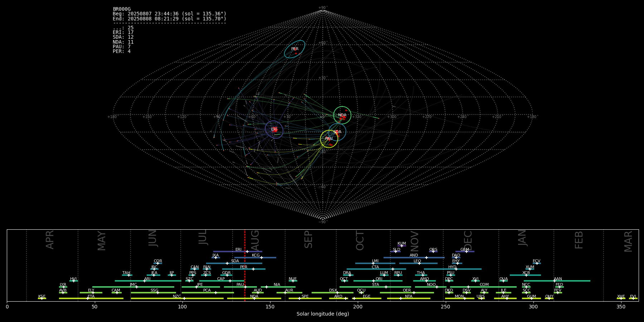
Task: Click the JXA shower marker in the timeline
Action: point(216,257)
